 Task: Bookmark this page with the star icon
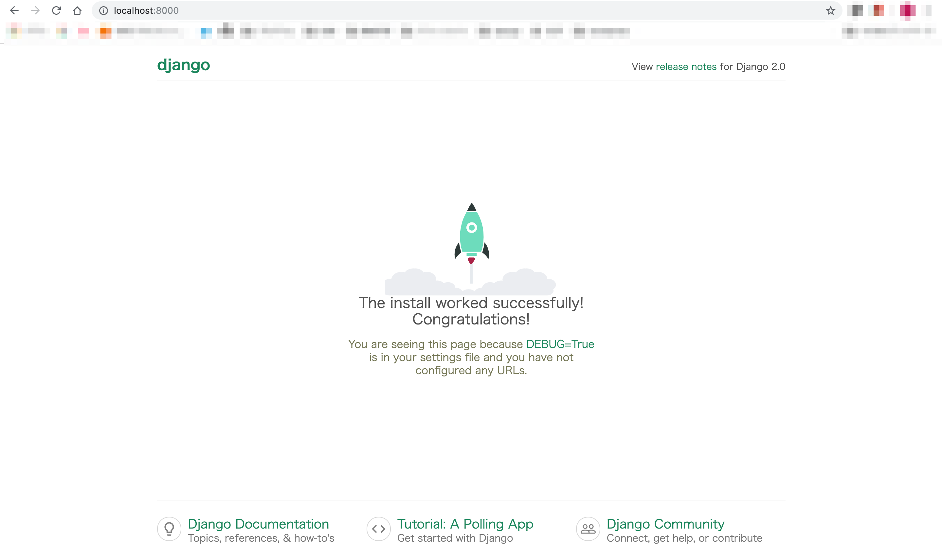(x=830, y=10)
